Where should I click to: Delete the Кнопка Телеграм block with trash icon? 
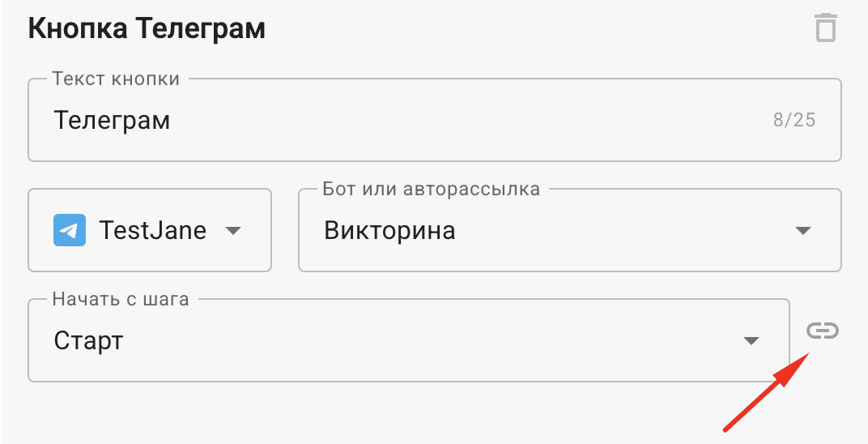click(x=825, y=28)
